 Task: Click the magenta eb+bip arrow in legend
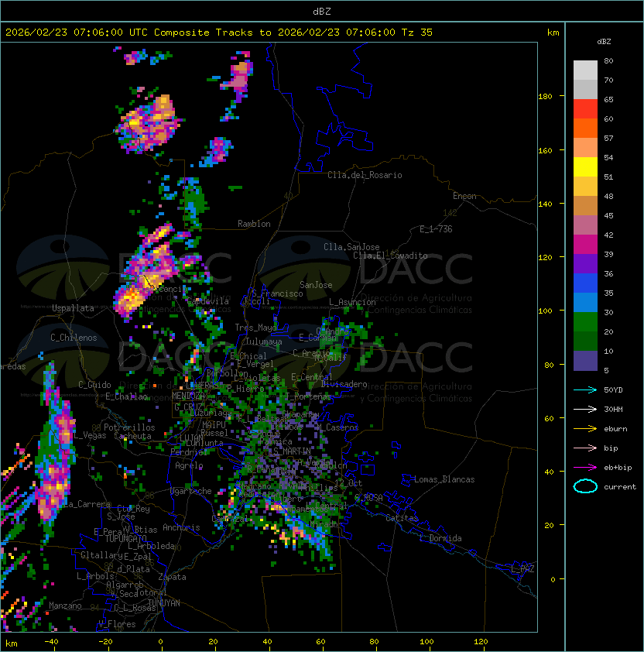585,468
